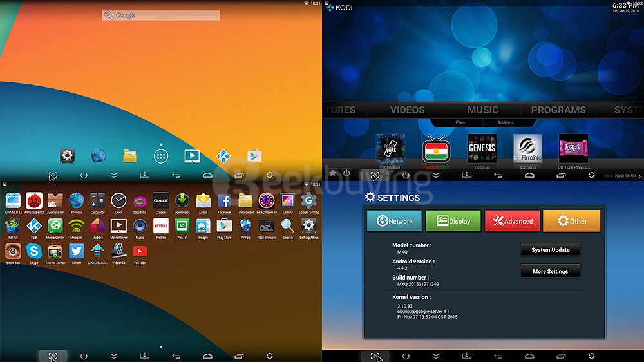Launch Root Browser app
The width and height of the screenshot is (644, 362).
tap(267, 229)
